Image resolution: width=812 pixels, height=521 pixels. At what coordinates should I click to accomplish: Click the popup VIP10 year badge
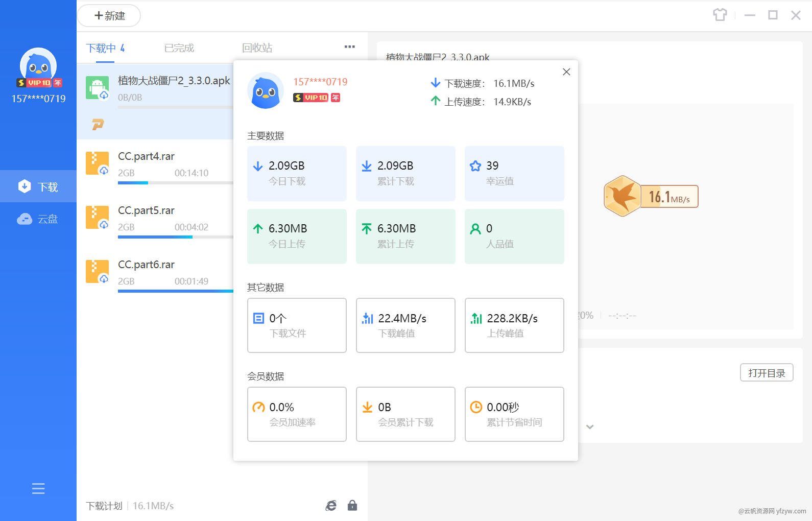pos(317,98)
